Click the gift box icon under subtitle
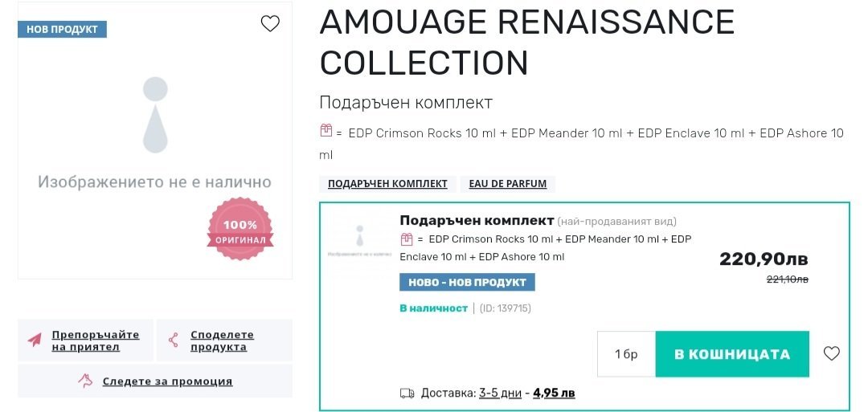Screen dimensions: 868x412 pyautogui.click(x=326, y=130)
